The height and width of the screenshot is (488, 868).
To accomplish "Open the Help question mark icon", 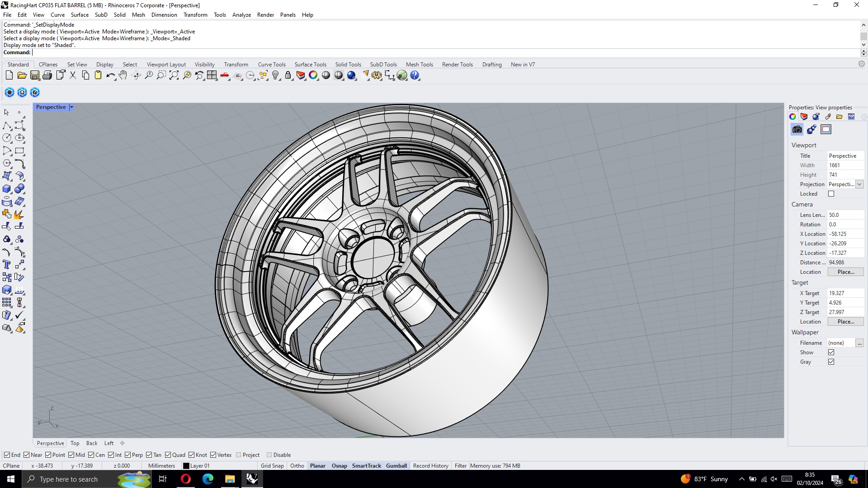I will tap(415, 75).
